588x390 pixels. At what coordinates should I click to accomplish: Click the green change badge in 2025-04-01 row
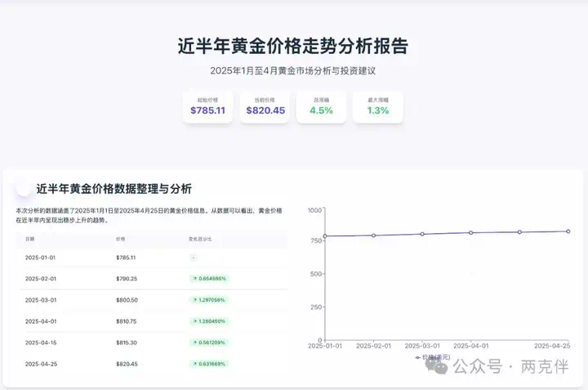tap(209, 321)
